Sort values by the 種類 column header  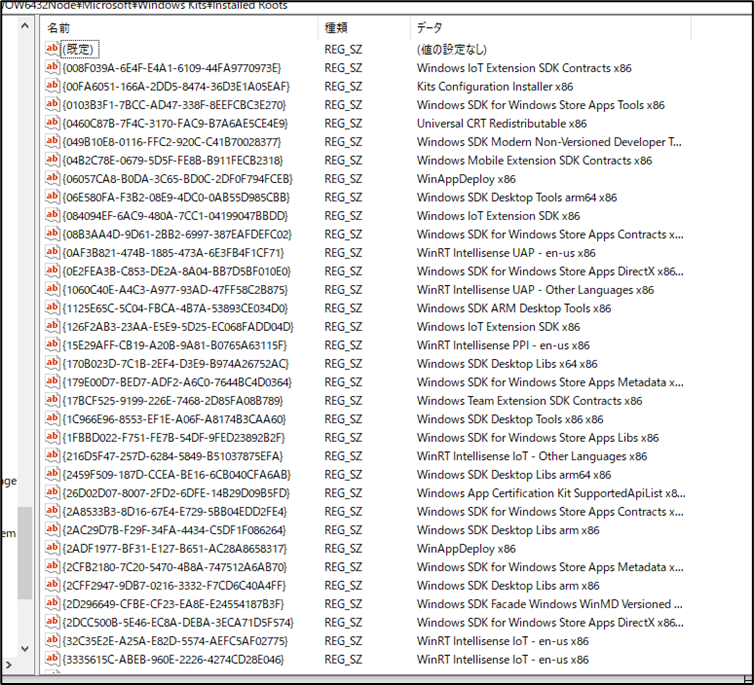[x=364, y=28]
